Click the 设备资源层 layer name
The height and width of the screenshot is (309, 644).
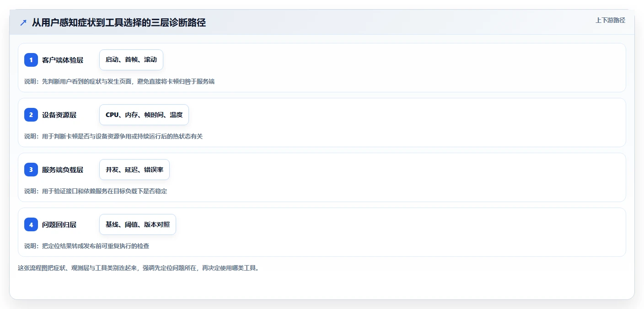point(59,115)
